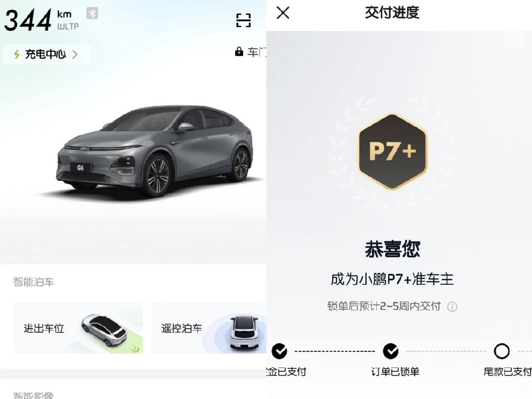Expand 充电中心 via its chevron arrow
This screenshot has width=532, height=399.
pyautogui.click(x=75, y=54)
